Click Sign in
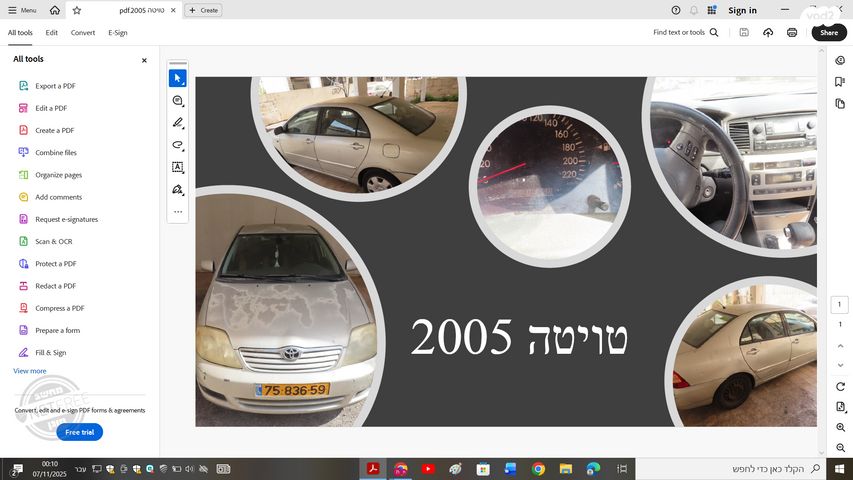Image resolution: width=853 pixels, height=480 pixels. click(x=742, y=10)
